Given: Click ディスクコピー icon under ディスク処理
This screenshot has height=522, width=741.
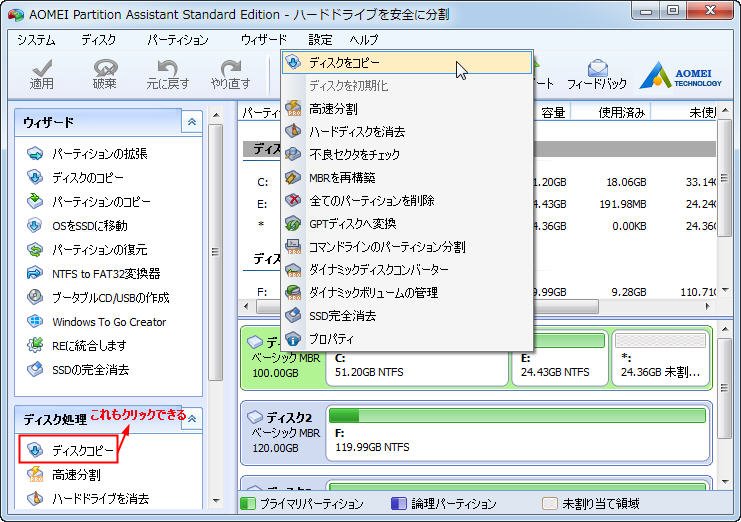Looking at the screenshot, I should [35, 450].
